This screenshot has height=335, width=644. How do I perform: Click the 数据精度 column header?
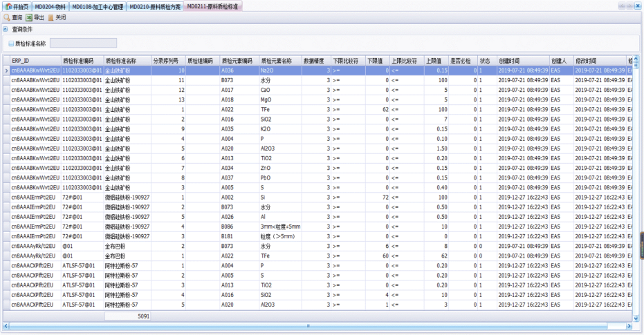click(317, 61)
